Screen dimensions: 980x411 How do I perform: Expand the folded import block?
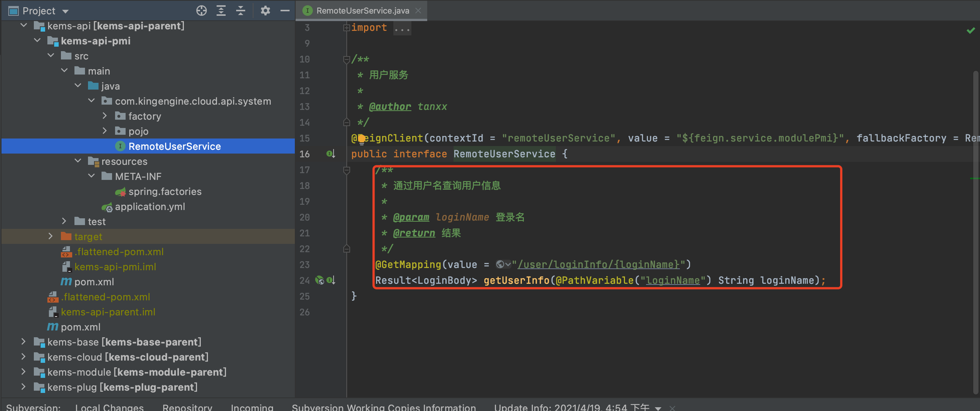click(x=346, y=27)
